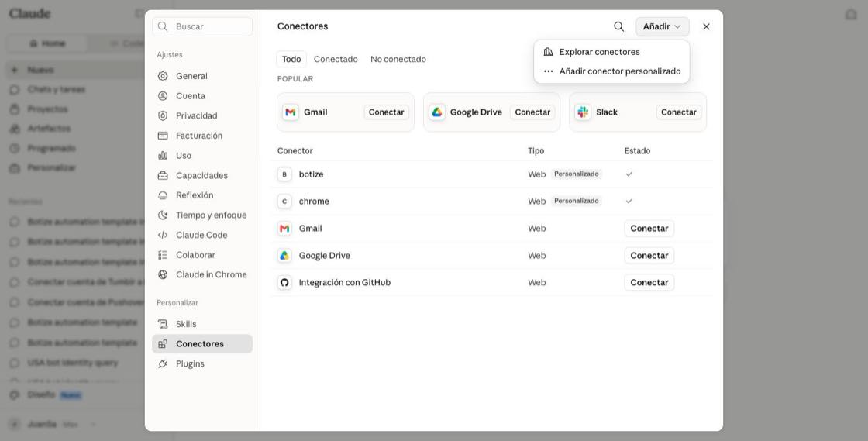Click the Tipo column header
Screen dimensions: 868x441
point(536,151)
